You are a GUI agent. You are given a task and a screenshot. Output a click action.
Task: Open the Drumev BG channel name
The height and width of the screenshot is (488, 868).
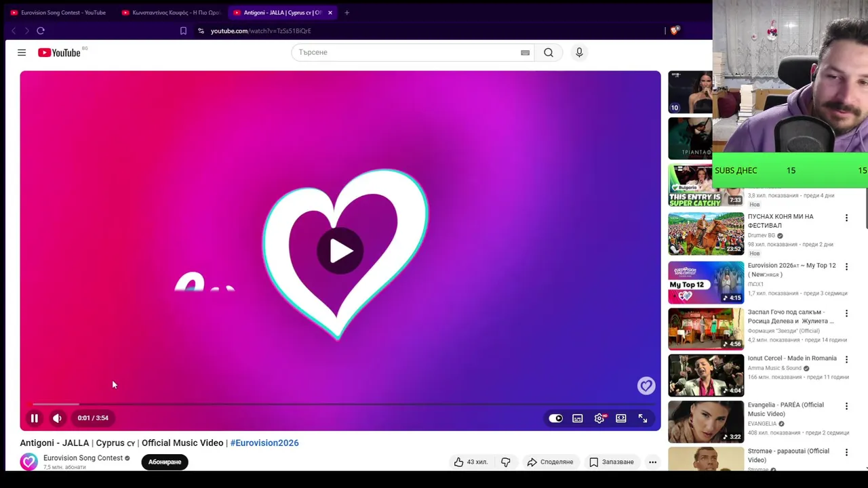[761, 235]
